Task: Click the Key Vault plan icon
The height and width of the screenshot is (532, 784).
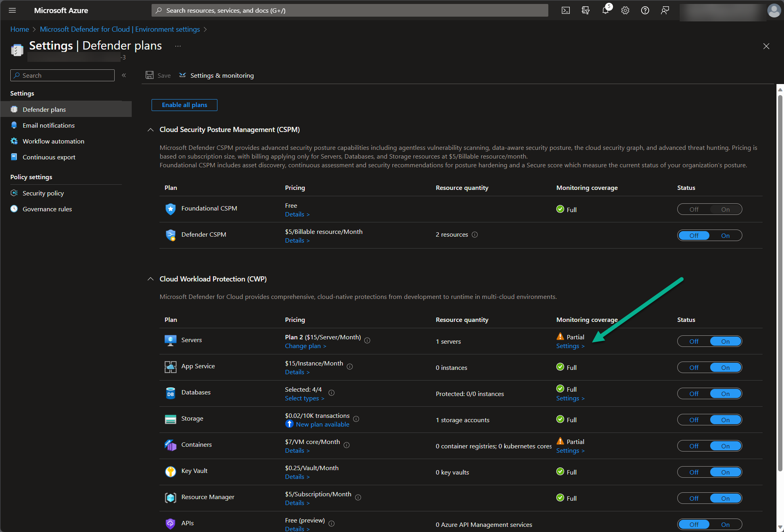Action: tap(170, 472)
